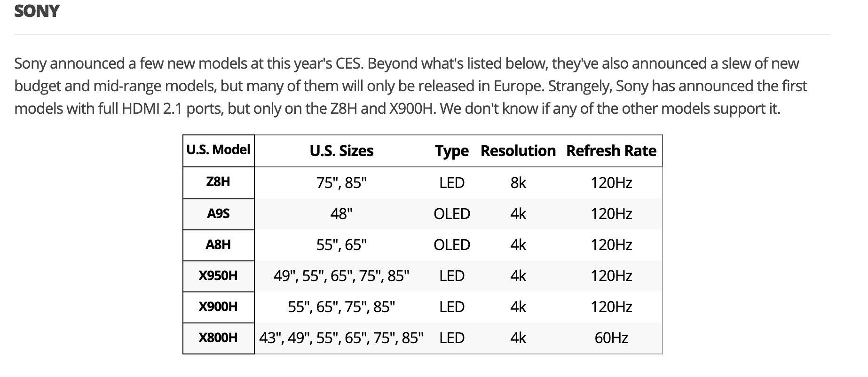Select the X950H model cell
Screen dimensions: 868x377
219,276
